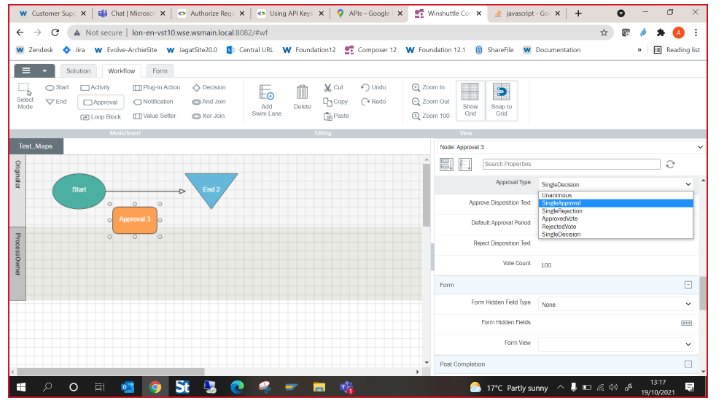Select the Approval 3 node

coord(135,219)
